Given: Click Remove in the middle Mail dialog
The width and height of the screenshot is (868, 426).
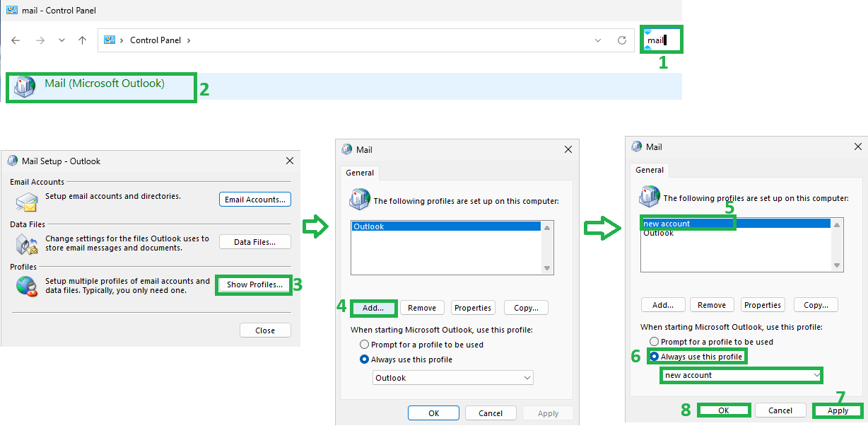Looking at the screenshot, I should pyautogui.click(x=422, y=308).
